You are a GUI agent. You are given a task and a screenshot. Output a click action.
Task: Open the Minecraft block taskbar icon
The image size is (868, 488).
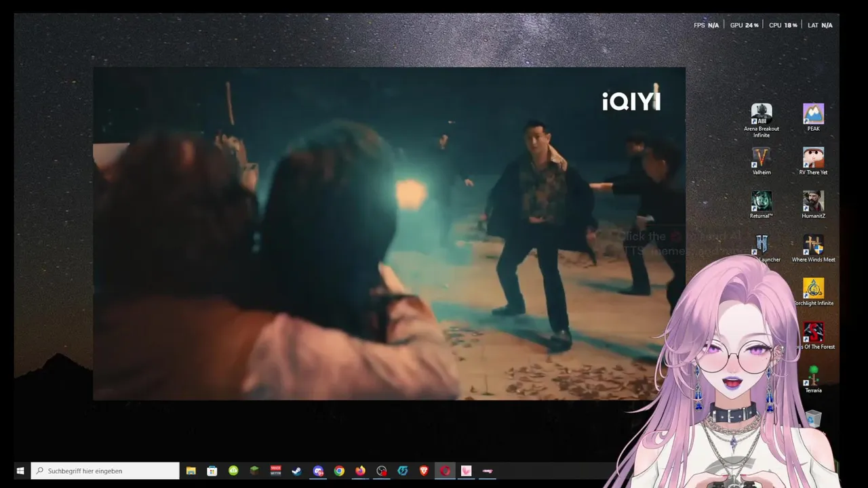click(x=254, y=471)
